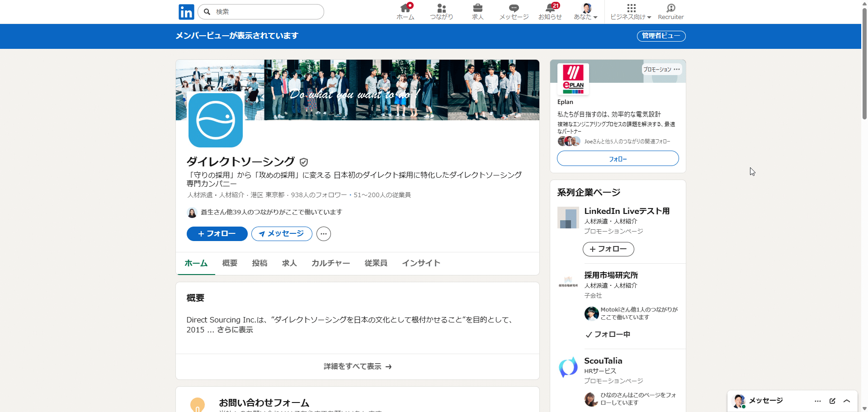Switch to 管理者ビュー admin view
Image resolution: width=868 pixels, height=412 pixels.
[661, 36]
